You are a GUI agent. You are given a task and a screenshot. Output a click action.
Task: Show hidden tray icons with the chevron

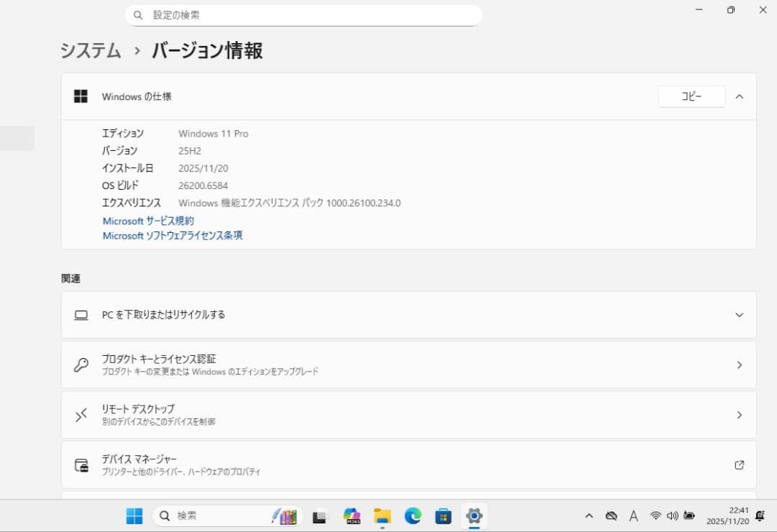[589, 515]
